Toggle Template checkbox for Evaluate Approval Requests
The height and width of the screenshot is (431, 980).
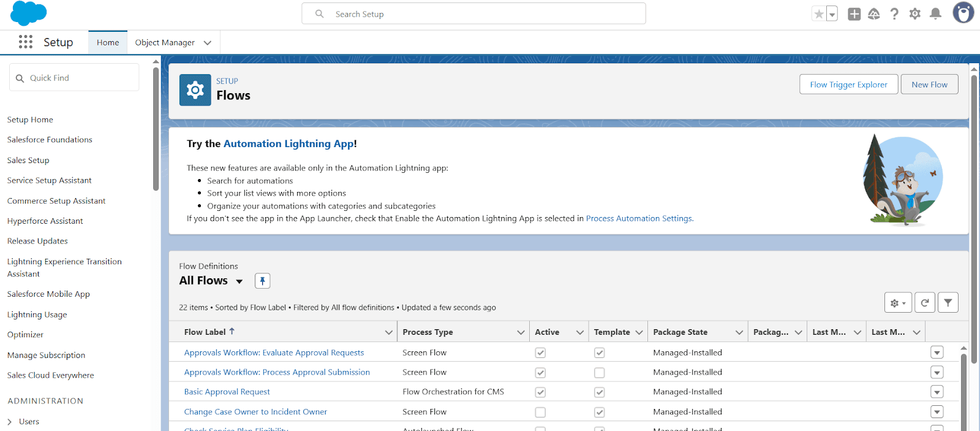point(599,353)
